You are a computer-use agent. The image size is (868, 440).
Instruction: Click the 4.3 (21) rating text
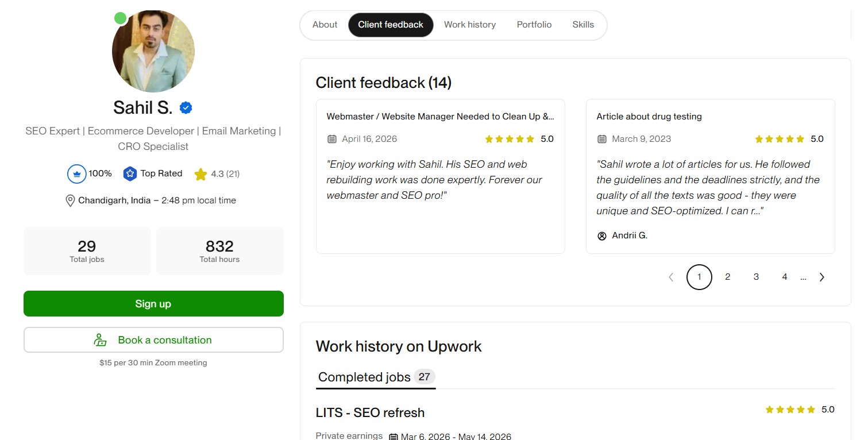click(225, 174)
